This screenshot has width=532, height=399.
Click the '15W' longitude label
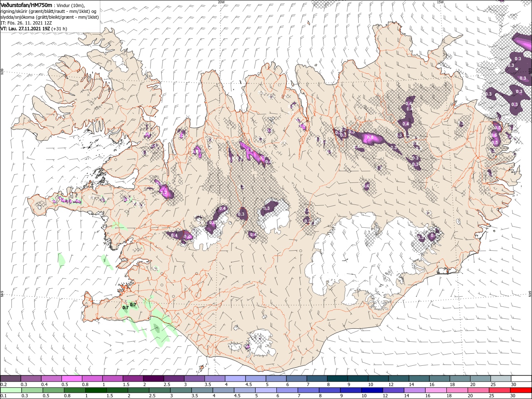[440, 2]
